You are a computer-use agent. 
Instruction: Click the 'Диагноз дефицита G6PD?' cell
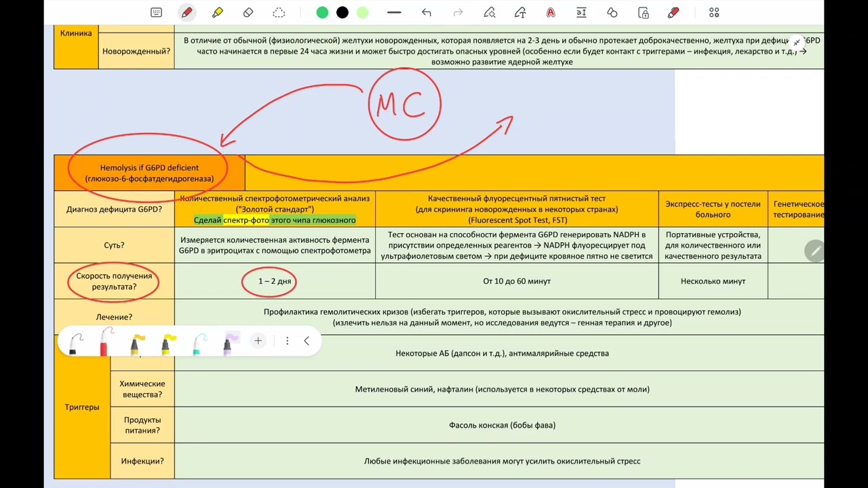(114, 209)
